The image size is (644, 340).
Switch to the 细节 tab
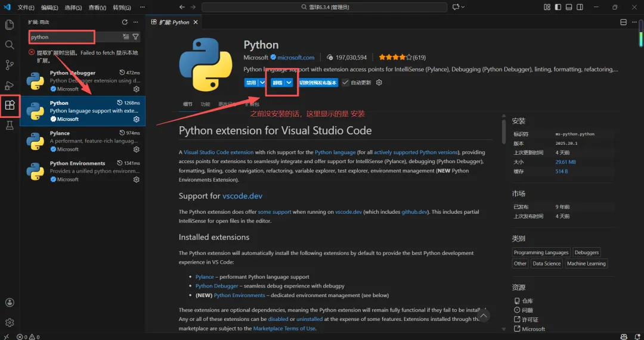point(188,105)
